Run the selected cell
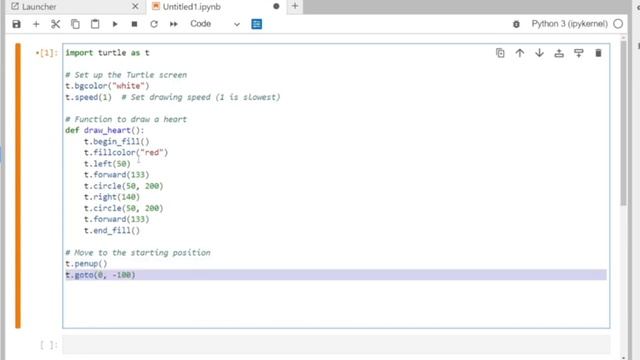The image size is (640, 360). point(115,24)
